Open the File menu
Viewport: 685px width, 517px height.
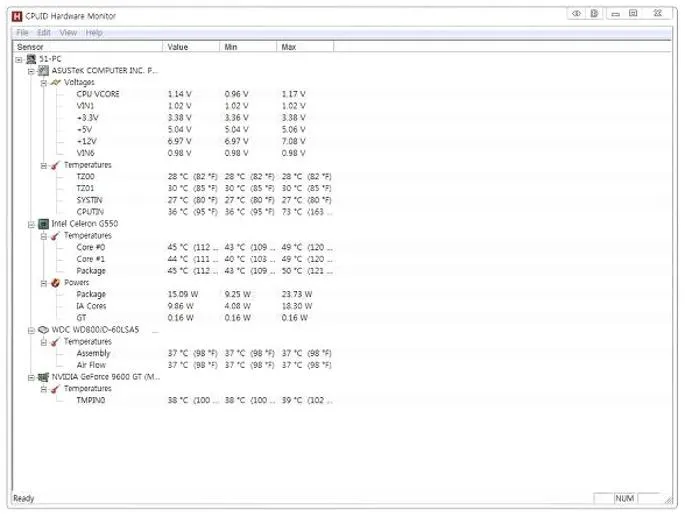pyautogui.click(x=22, y=33)
